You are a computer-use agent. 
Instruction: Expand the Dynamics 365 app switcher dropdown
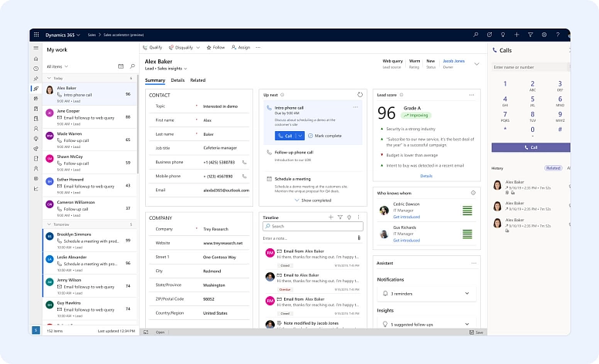tap(78, 35)
